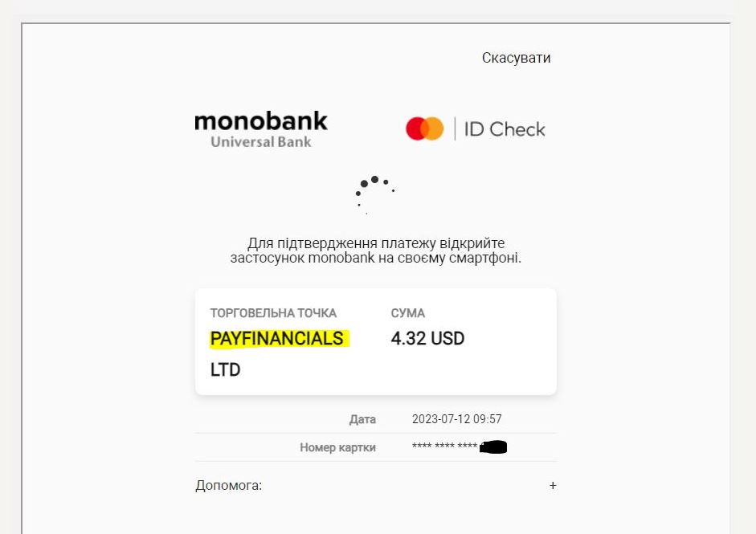Image resolution: width=756 pixels, height=534 pixels.
Task: Click the masked card number asterisks
Action: 443,447
